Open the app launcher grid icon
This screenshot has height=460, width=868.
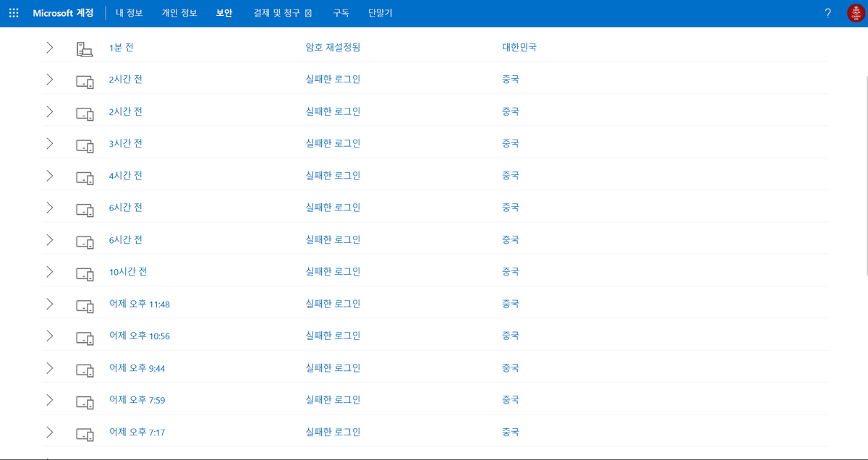[x=14, y=13]
